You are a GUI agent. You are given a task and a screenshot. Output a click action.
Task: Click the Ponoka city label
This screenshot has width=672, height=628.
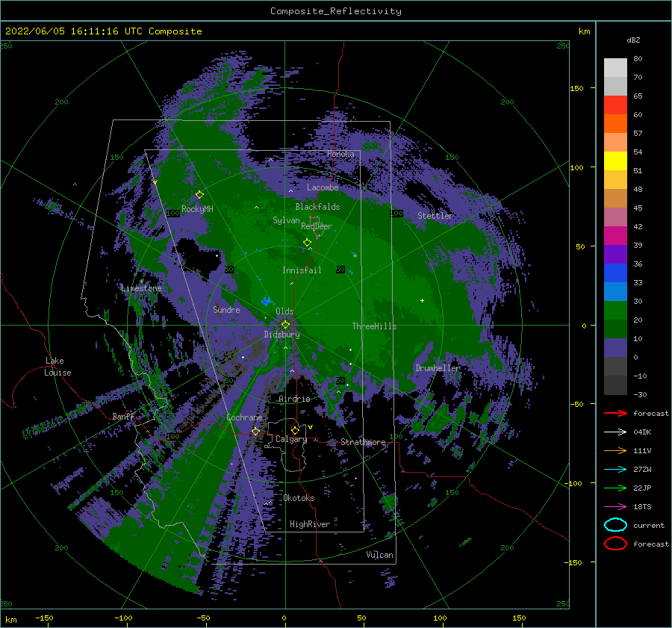340,154
